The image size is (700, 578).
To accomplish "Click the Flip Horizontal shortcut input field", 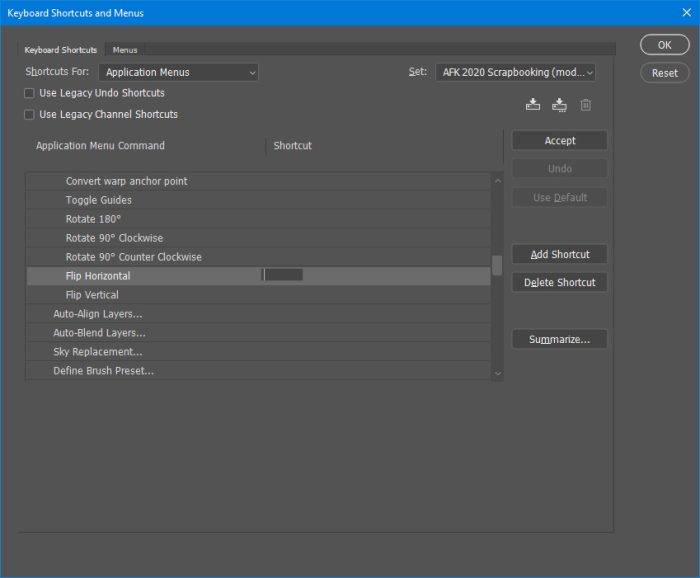I will click(283, 275).
